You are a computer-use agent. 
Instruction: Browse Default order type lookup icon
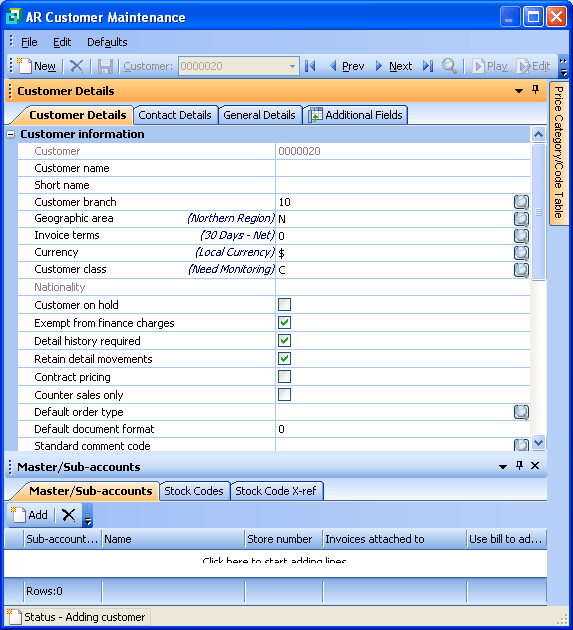pyautogui.click(x=521, y=412)
